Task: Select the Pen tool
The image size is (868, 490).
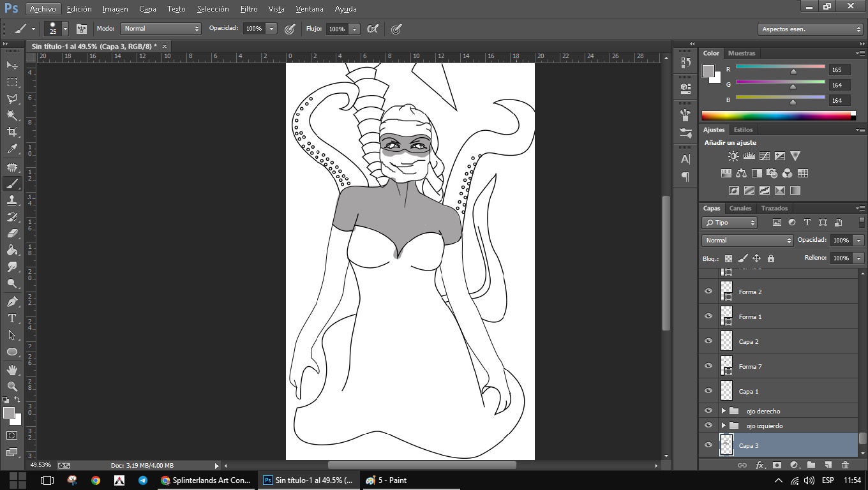Action: [12, 302]
